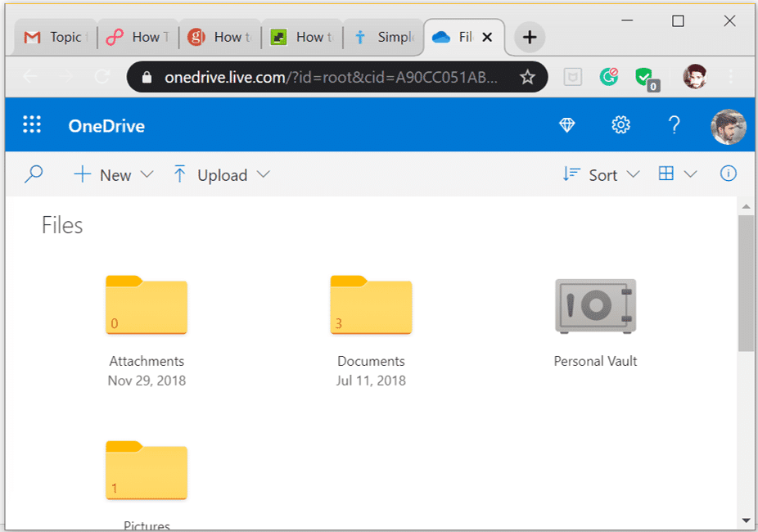Expand the view options chevron

[x=691, y=174]
